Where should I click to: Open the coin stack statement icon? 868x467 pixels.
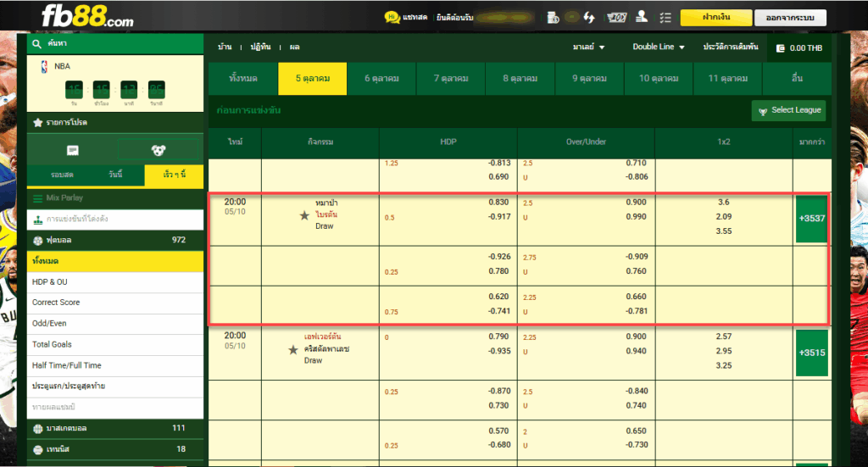pyautogui.click(x=553, y=18)
